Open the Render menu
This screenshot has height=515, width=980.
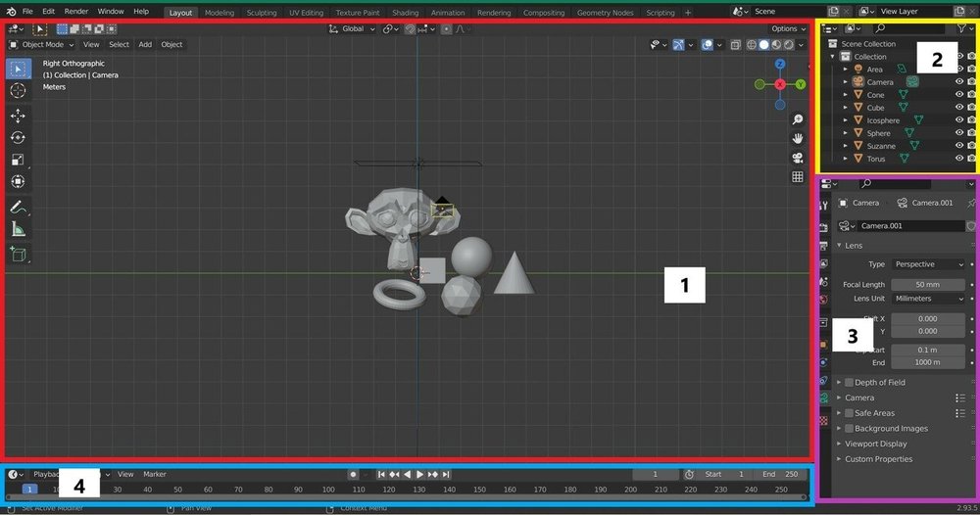point(75,12)
